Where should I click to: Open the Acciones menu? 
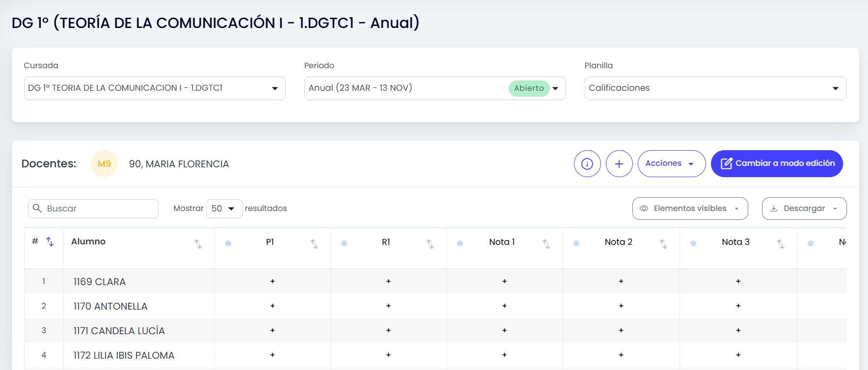672,163
